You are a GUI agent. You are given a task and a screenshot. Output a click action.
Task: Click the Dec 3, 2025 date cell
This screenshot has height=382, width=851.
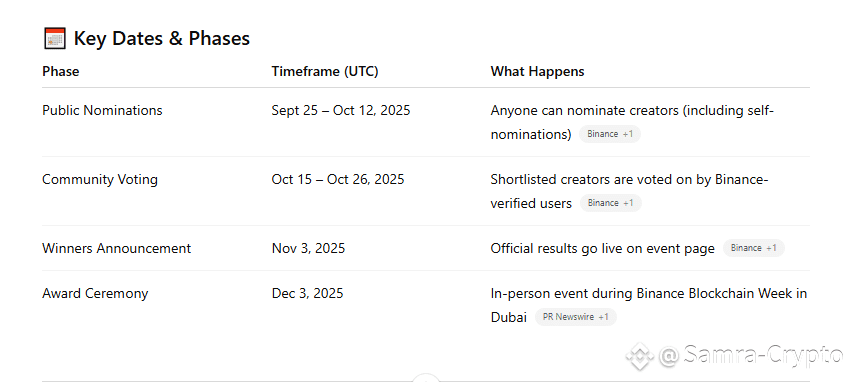[x=308, y=294]
